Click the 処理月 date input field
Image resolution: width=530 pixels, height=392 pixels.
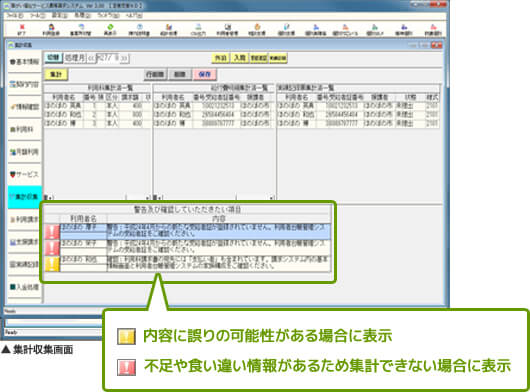point(108,58)
